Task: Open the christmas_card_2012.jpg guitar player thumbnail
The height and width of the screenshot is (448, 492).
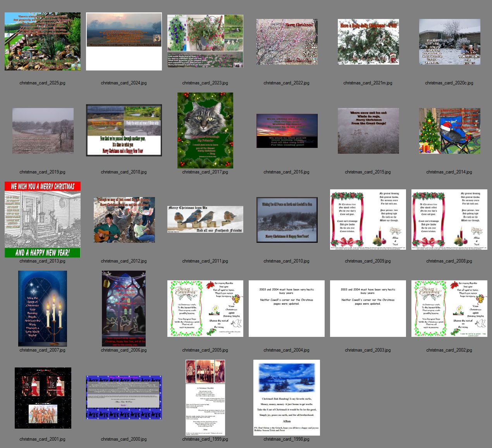Action: click(124, 220)
